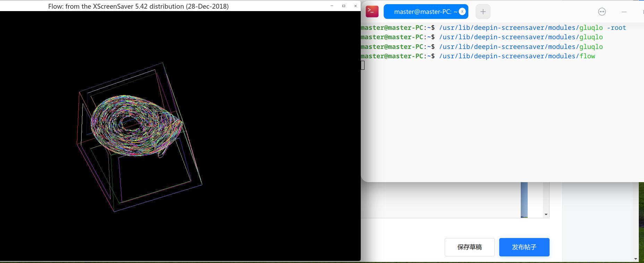This screenshot has width=644, height=263.
Task: Click the modules/flow command line
Action: (478, 56)
